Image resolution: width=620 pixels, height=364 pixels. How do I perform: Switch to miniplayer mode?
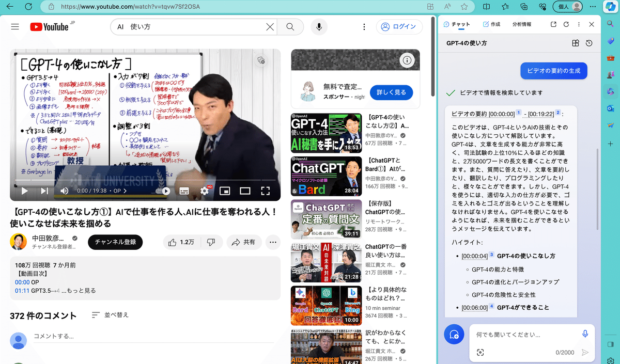click(225, 191)
